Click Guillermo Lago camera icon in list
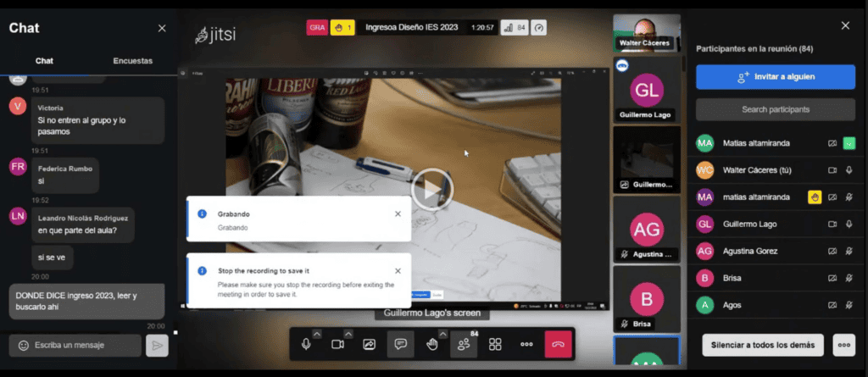Image resolution: width=868 pixels, height=377 pixels. pos(832,225)
